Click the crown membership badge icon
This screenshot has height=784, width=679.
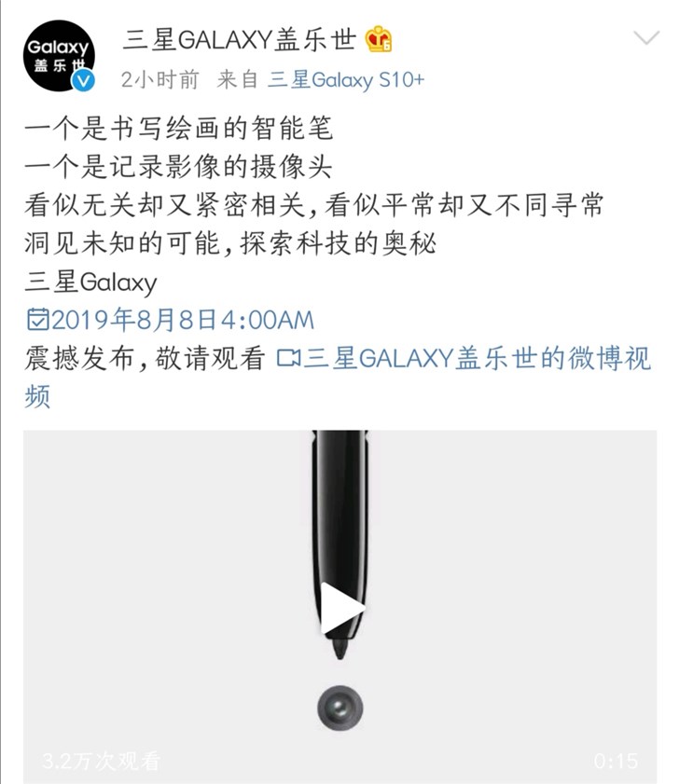378,39
